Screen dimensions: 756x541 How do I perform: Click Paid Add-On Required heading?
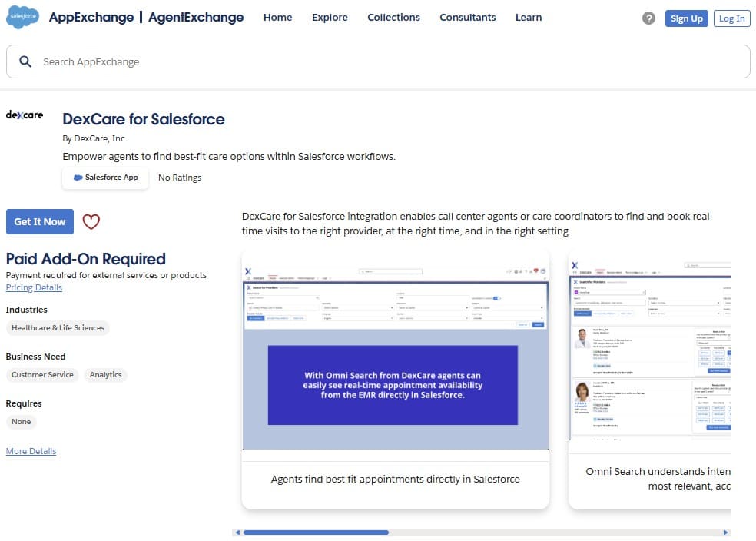(86, 259)
